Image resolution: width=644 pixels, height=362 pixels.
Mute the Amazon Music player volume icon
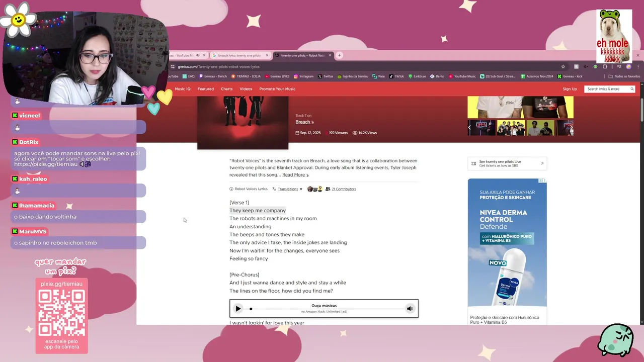[x=410, y=309]
